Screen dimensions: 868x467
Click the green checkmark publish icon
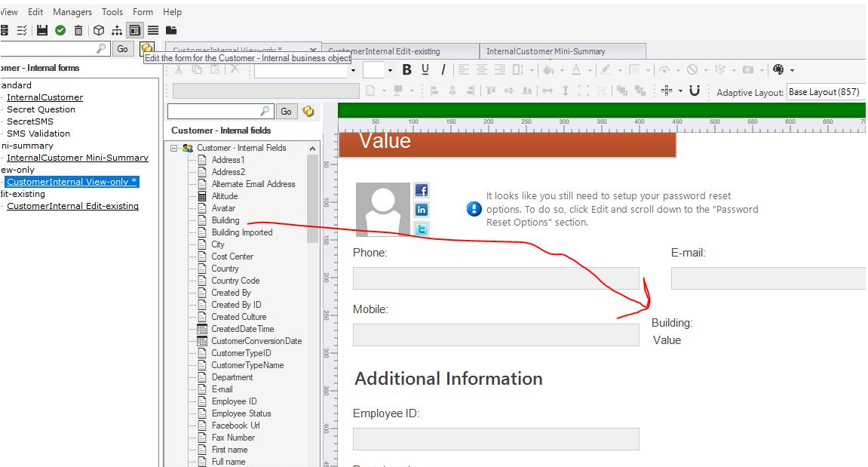click(x=60, y=30)
